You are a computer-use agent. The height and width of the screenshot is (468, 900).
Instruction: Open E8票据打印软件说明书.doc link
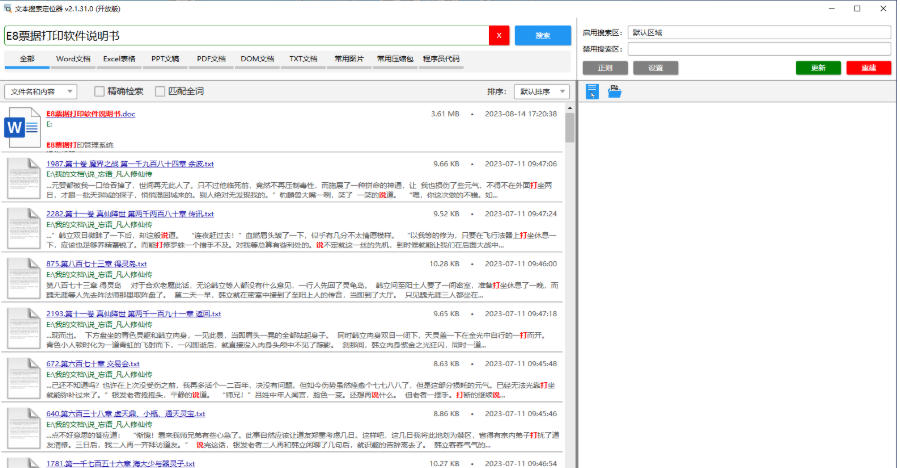(x=91, y=114)
